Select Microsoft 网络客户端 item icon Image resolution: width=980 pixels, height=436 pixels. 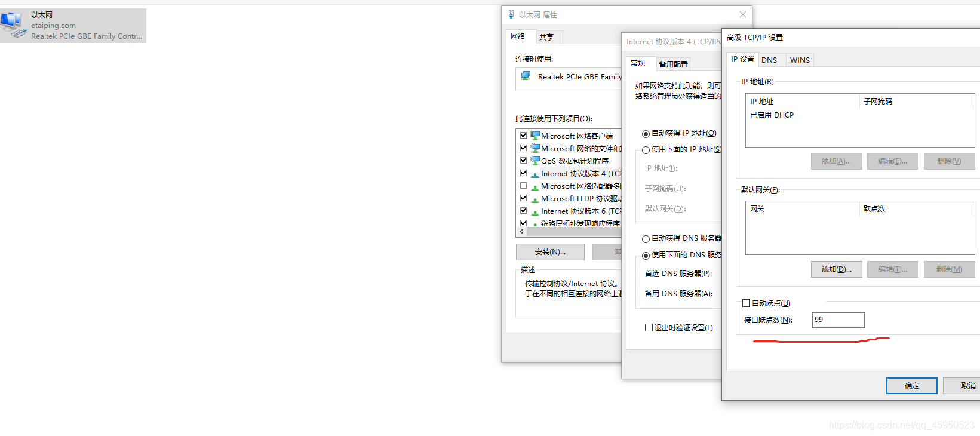[535, 136]
